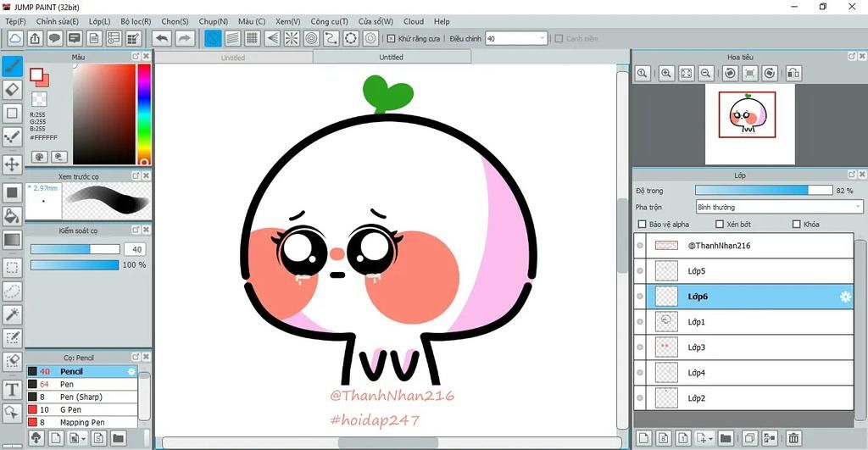Screen dimensions: 868x450
Task: Toggle visibility of layer Lớp1
Action: (x=641, y=321)
